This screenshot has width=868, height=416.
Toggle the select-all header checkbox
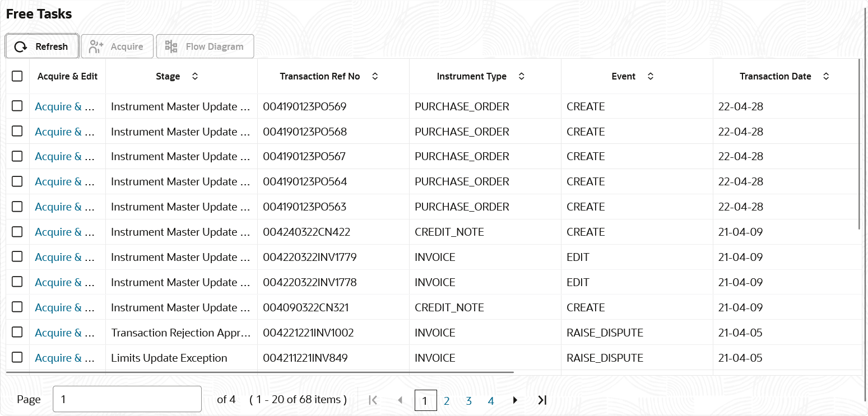click(17, 76)
